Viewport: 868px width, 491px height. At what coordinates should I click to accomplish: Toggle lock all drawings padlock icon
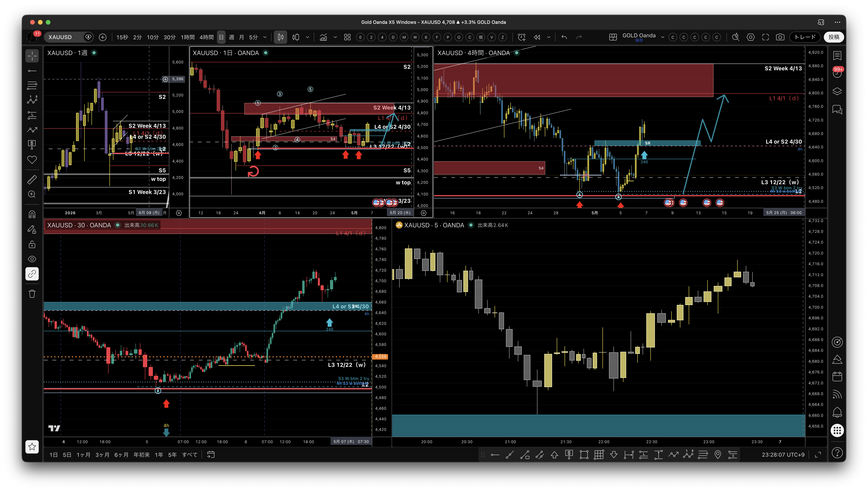[32, 244]
